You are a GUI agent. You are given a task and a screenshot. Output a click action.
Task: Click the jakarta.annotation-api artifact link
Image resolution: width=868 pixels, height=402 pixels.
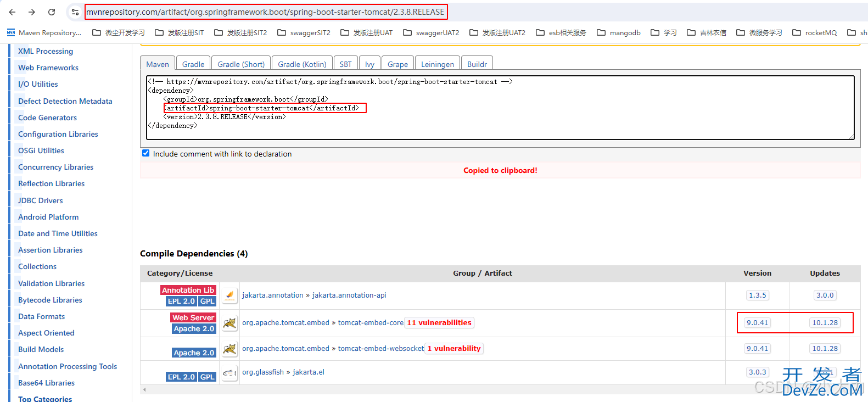[349, 295]
